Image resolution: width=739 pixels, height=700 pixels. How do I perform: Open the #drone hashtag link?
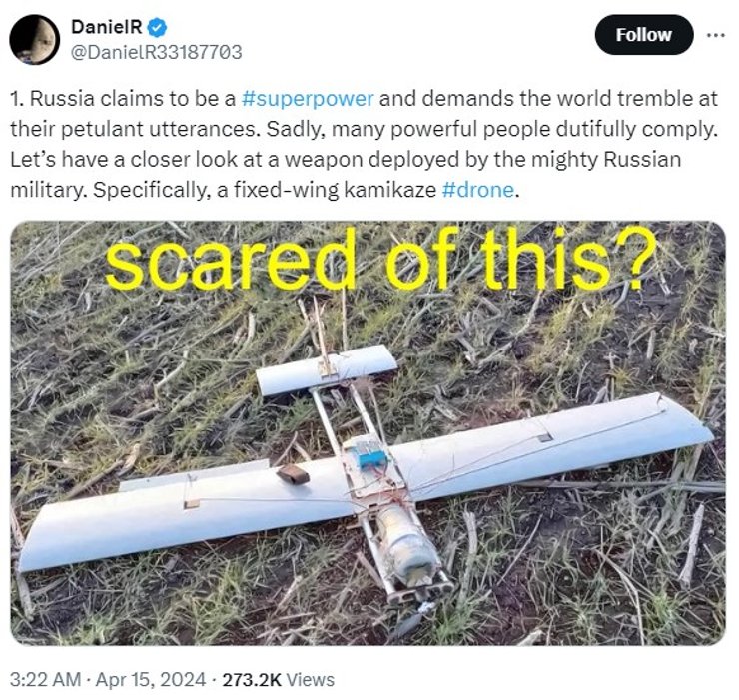[x=478, y=190]
